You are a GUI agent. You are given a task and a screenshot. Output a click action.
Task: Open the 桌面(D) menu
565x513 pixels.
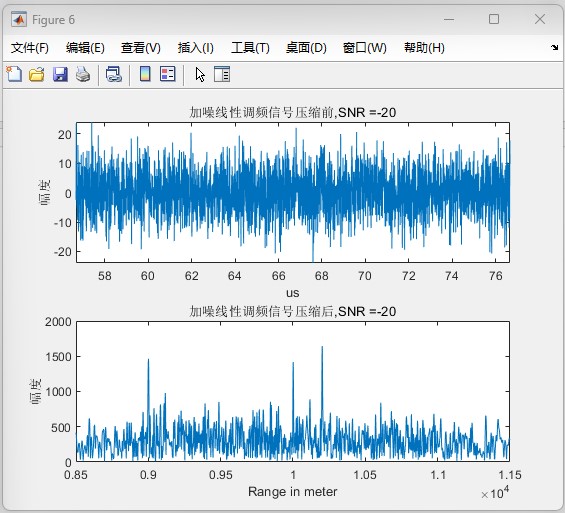(x=306, y=48)
